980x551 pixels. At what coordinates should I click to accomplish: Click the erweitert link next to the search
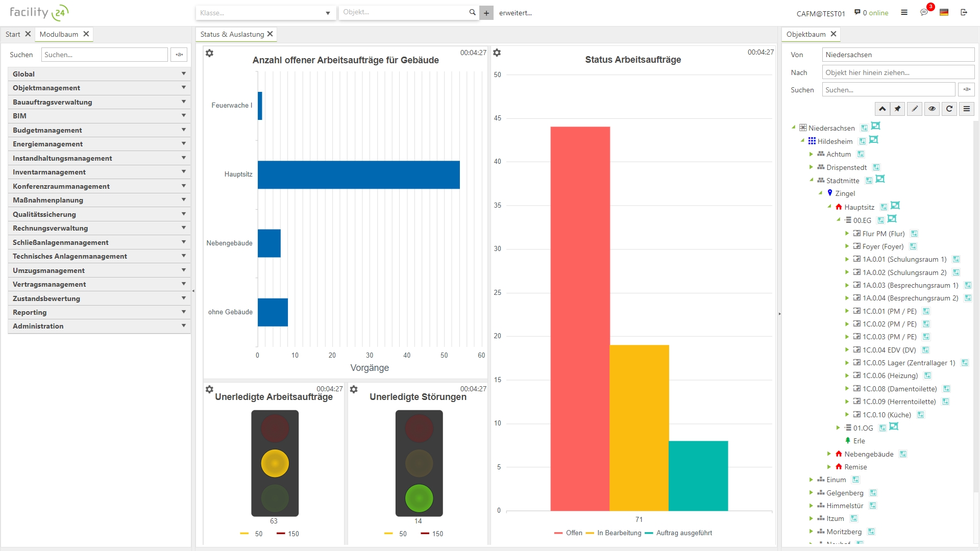[516, 13]
